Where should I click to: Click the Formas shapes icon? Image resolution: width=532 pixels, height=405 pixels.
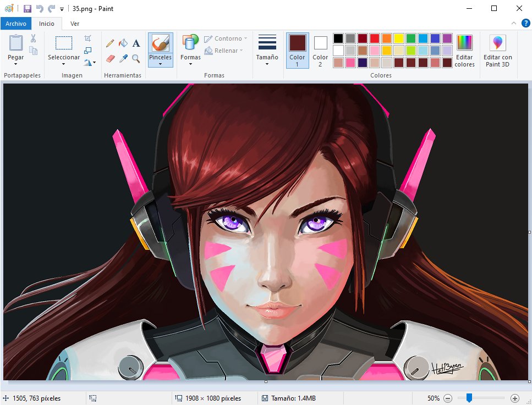tap(190, 43)
